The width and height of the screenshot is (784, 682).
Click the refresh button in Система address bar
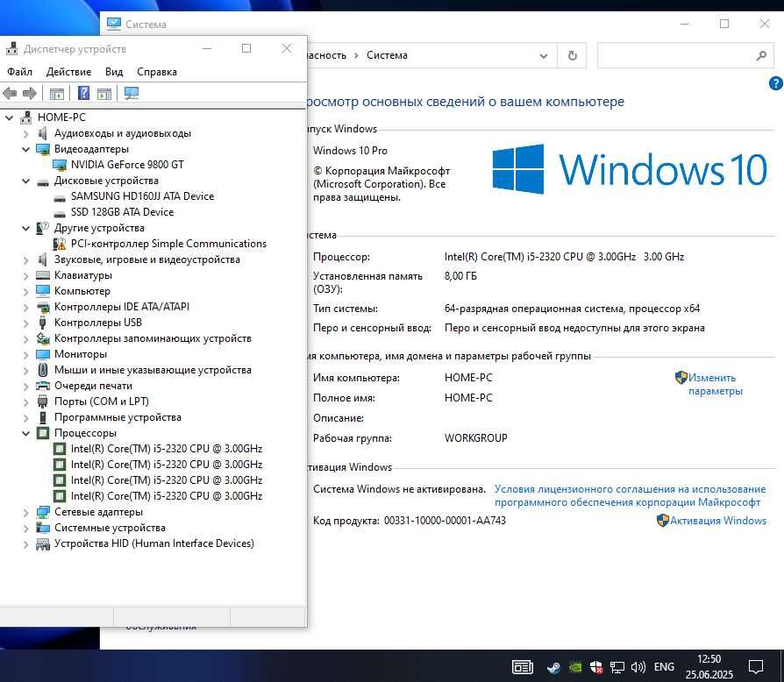click(572, 55)
